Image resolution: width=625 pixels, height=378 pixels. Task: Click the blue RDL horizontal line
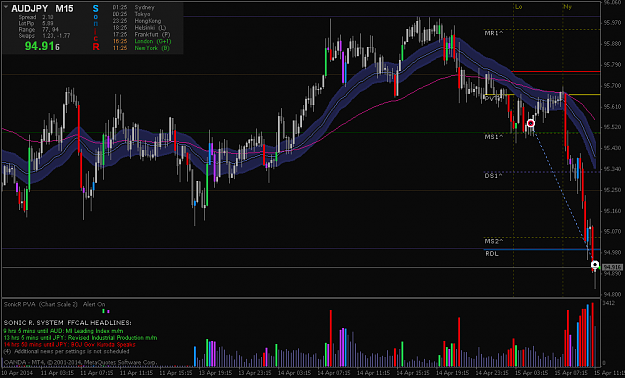[542, 250]
